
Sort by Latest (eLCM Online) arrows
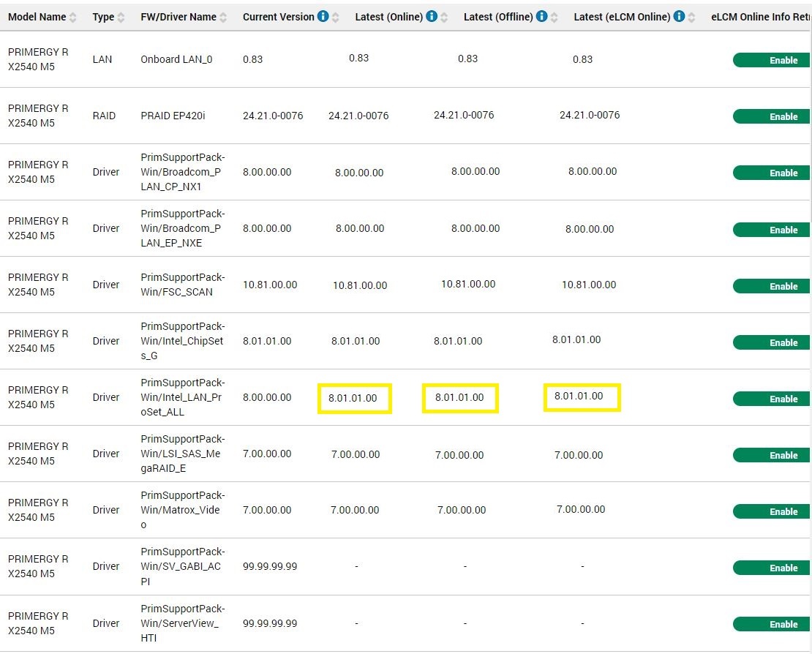coord(691,17)
